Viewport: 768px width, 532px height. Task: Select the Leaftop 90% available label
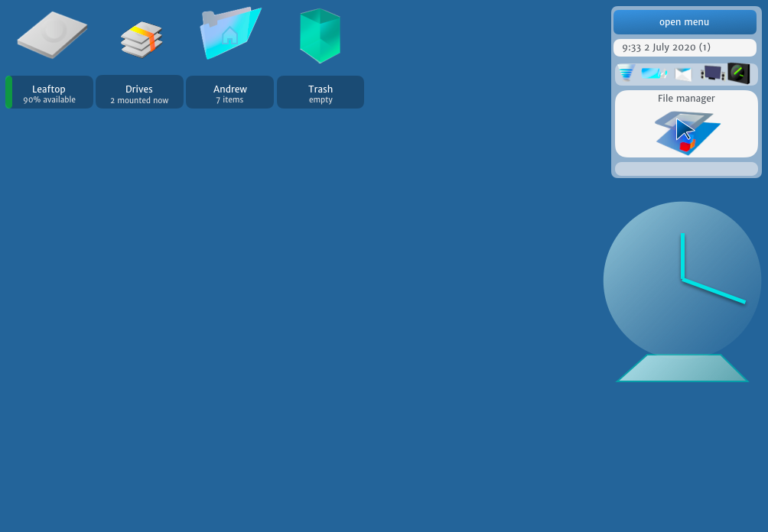click(x=50, y=92)
